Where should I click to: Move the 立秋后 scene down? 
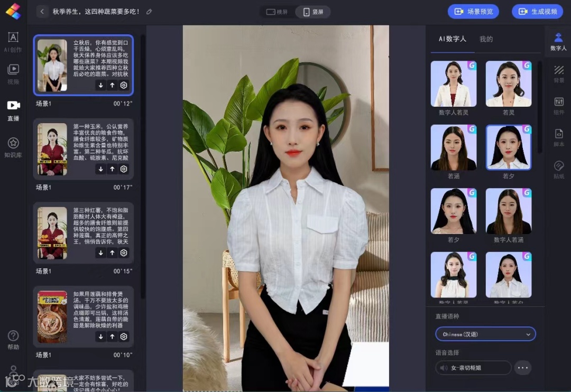[101, 85]
